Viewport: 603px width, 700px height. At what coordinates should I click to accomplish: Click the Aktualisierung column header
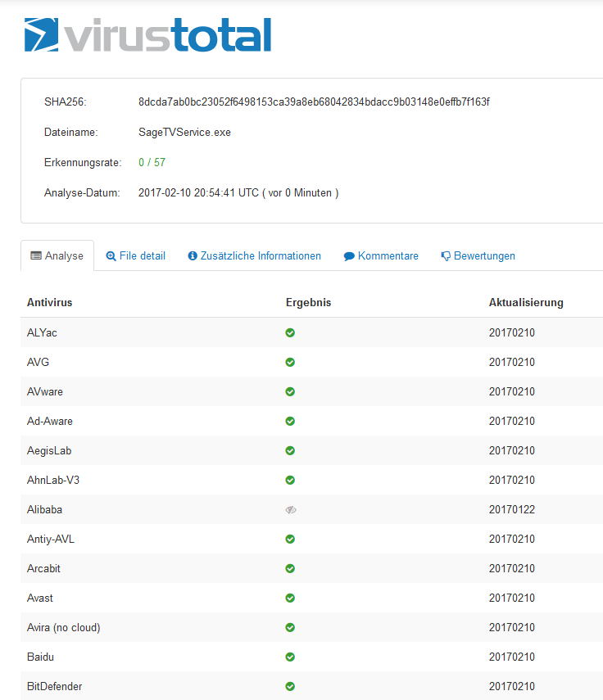pyautogui.click(x=526, y=302)
